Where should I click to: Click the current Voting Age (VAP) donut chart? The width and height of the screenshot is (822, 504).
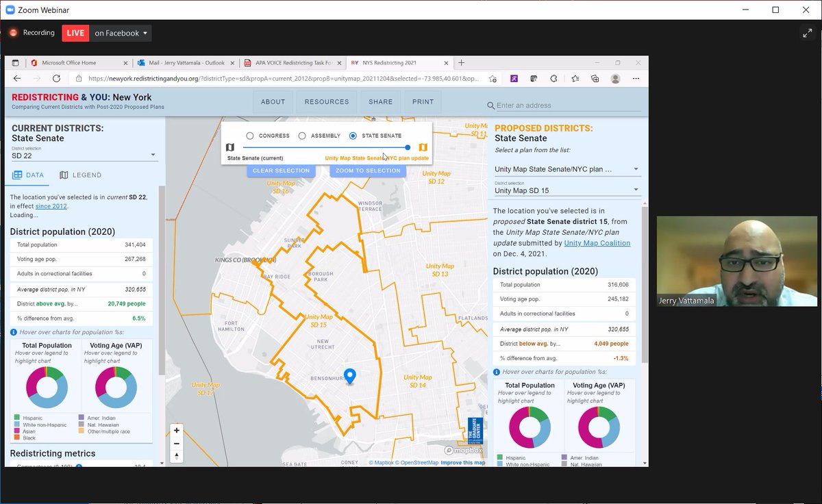(116, 387)
